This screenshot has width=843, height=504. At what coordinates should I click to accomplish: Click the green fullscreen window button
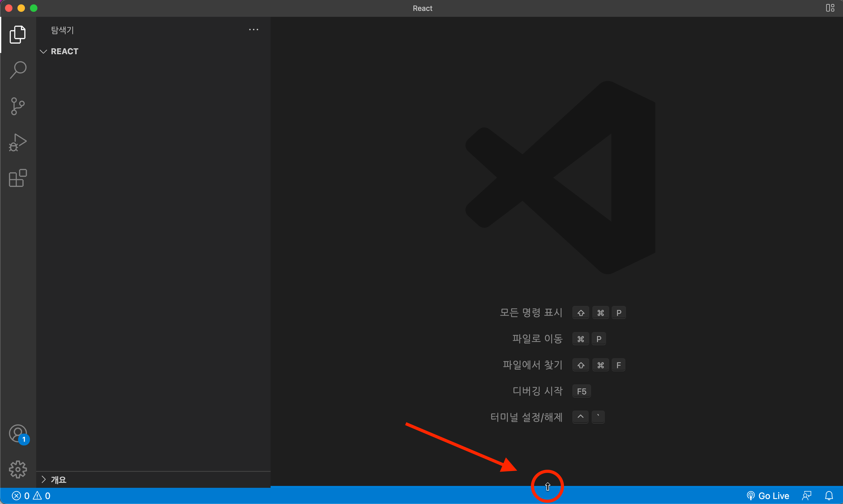coord(34,8)
